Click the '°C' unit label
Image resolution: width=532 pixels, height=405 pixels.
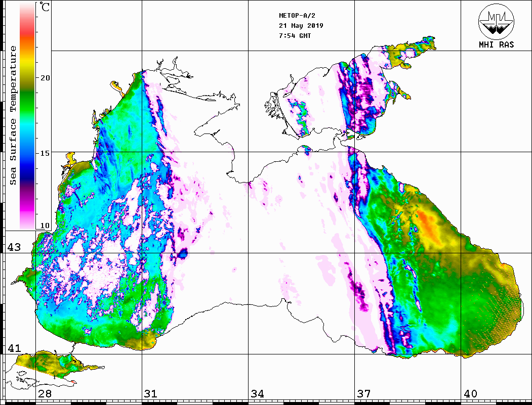(x=45, y=7)
